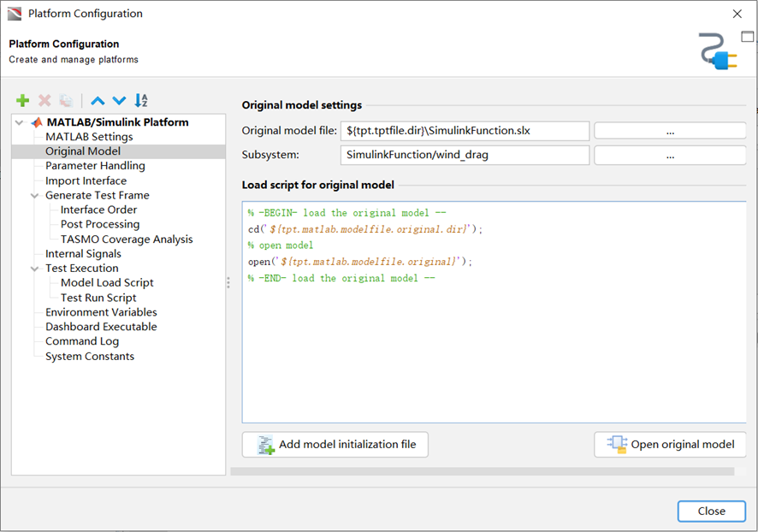Open Import Interface page

(x=86, y=180)
